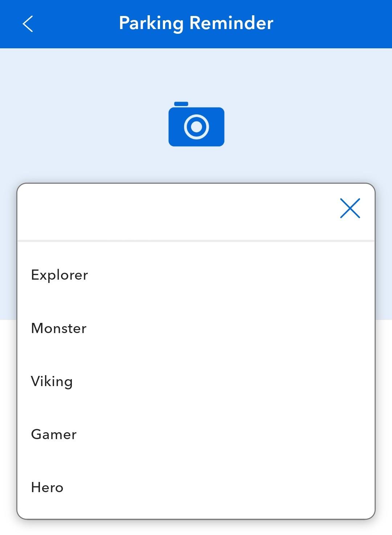Mark Viking as your parking area
Screen dimensions: 392x535
pos(196,381)
